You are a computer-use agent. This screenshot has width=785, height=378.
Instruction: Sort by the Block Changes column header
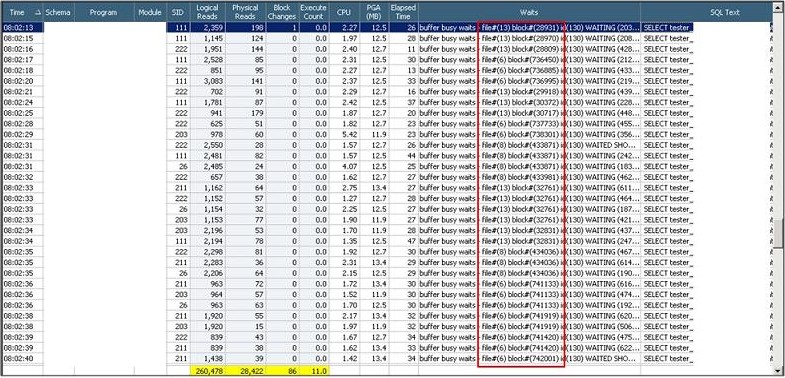point(282,13)
